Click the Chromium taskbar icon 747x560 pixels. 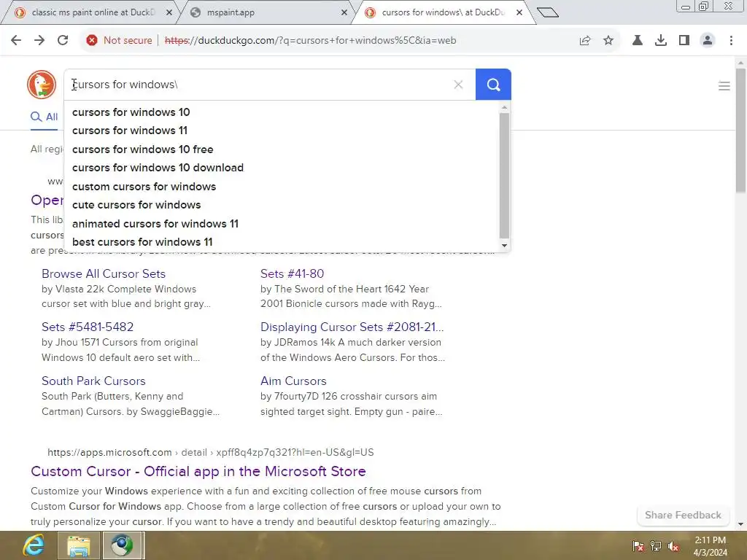tap(123, 545)
